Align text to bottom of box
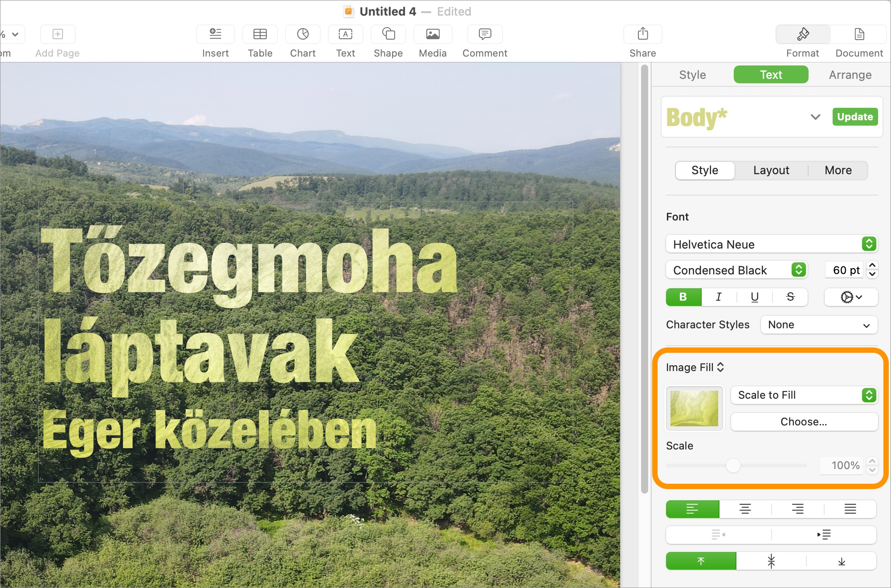 (x=842, y=561)
